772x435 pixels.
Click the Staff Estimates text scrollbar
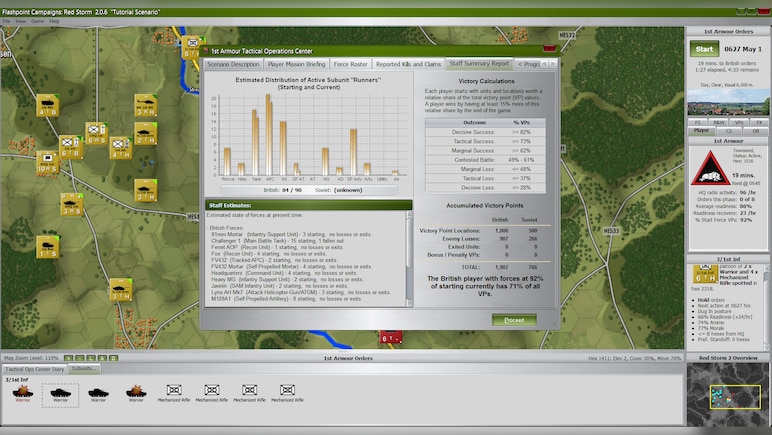click(409, 259)
